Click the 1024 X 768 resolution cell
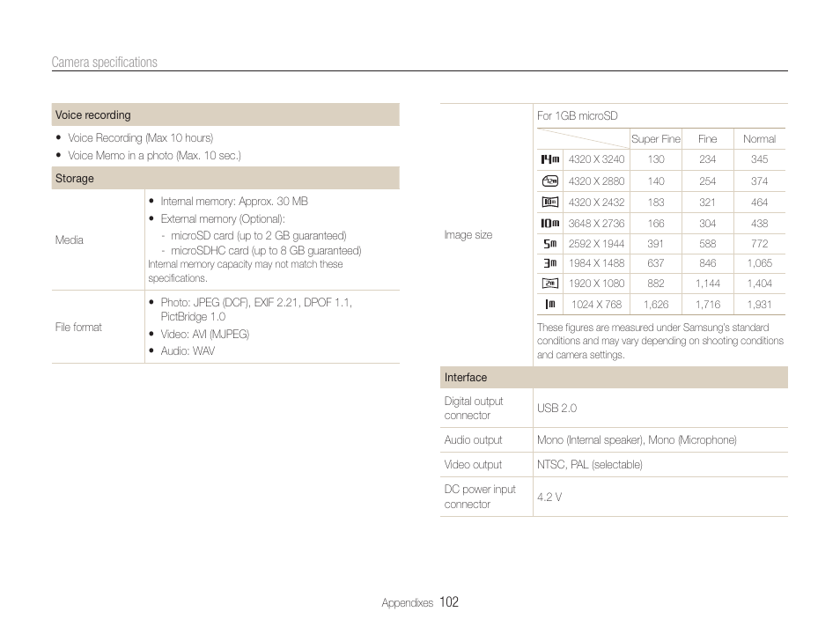The height and width of the screenshot is (634, 840). coord(596,305)
